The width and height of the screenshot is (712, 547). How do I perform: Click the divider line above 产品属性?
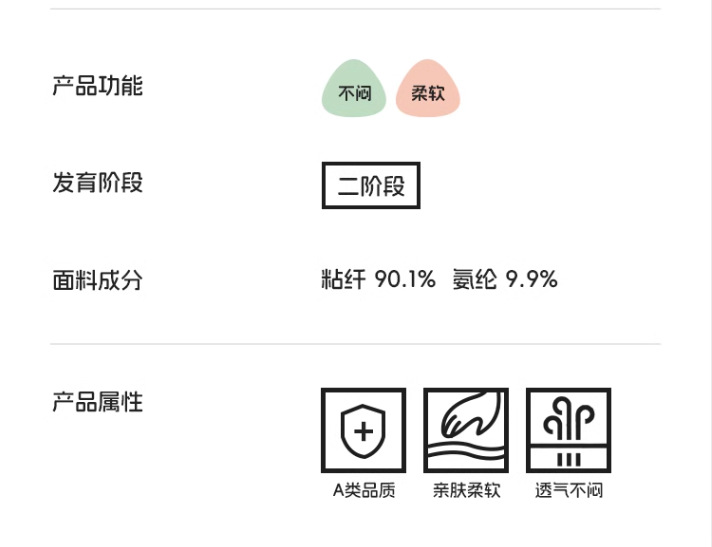pyautogui.click(x=355, y=344)
